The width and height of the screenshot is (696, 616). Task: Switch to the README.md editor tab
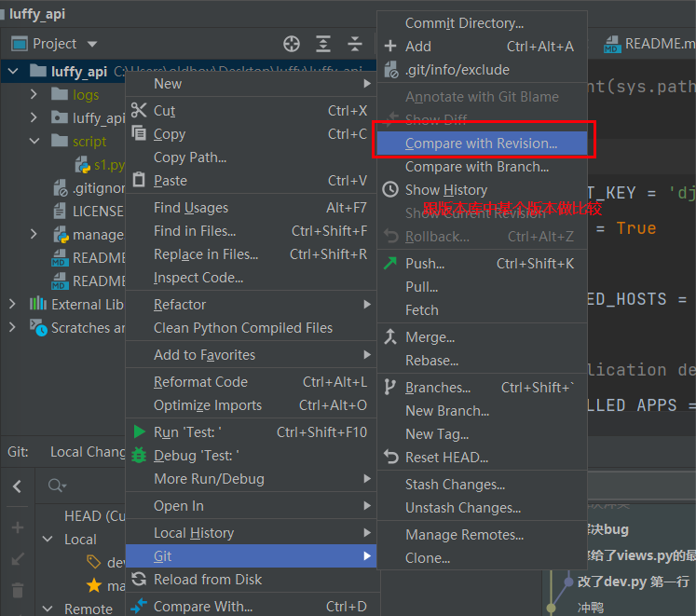click(649, 44)
